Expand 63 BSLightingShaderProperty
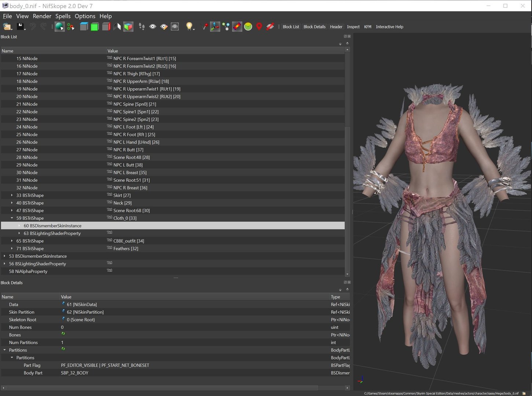The width and height of the screenshot is (532, 396). (19, 233)
